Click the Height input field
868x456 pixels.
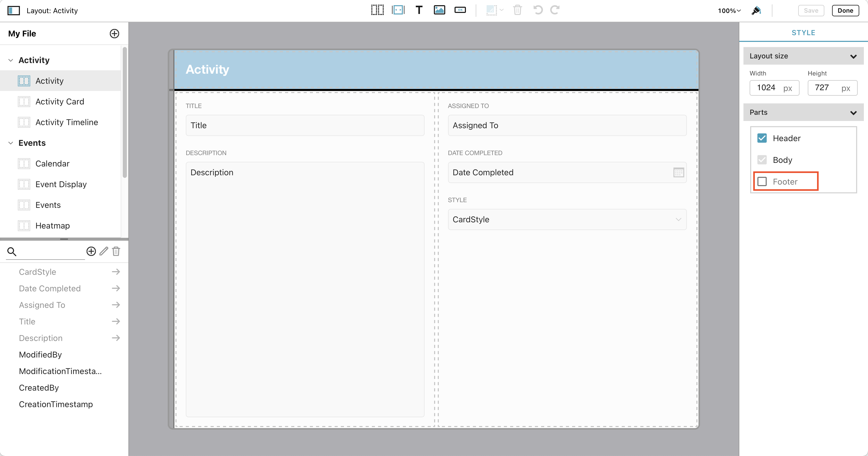[832, 88]
